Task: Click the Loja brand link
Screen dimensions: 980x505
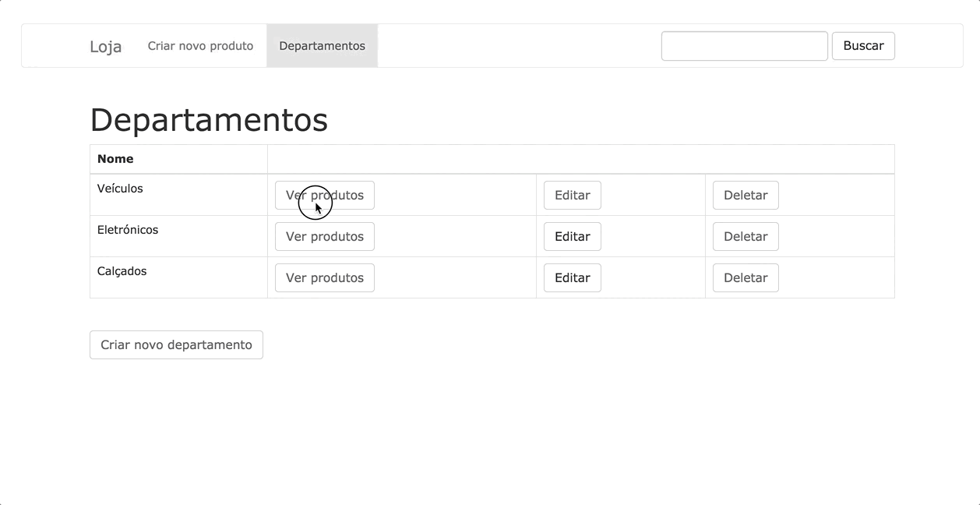Action: 105,46
